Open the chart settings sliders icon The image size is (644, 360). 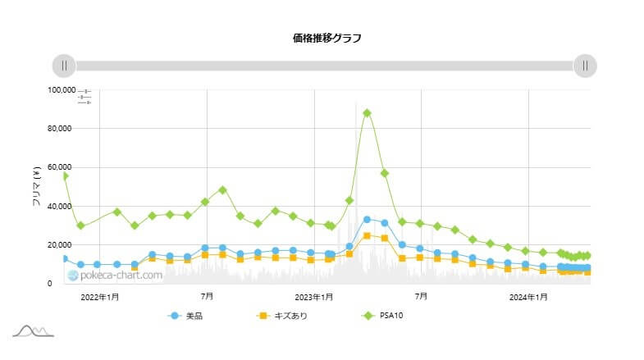[84, 97]
